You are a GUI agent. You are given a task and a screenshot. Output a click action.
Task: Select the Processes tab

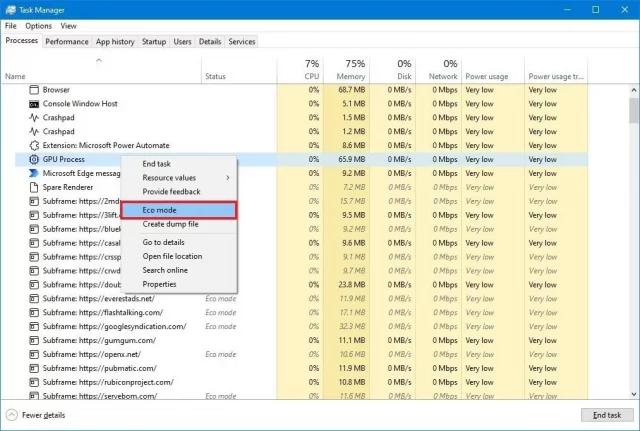coord(22,40)
